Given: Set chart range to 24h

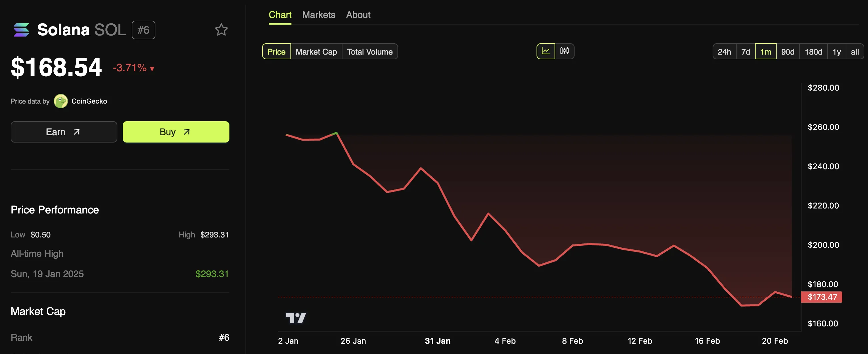Looking at the screenshot, I should (x=724, y=52).
